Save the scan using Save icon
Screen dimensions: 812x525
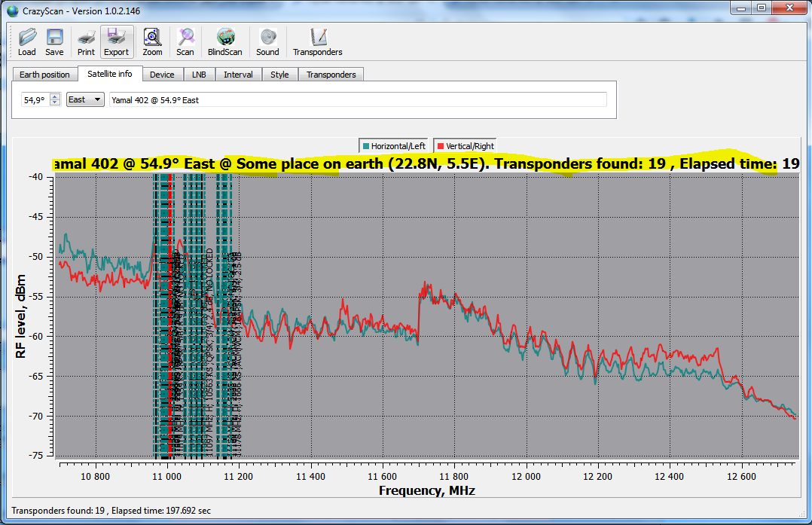[54, 41]
